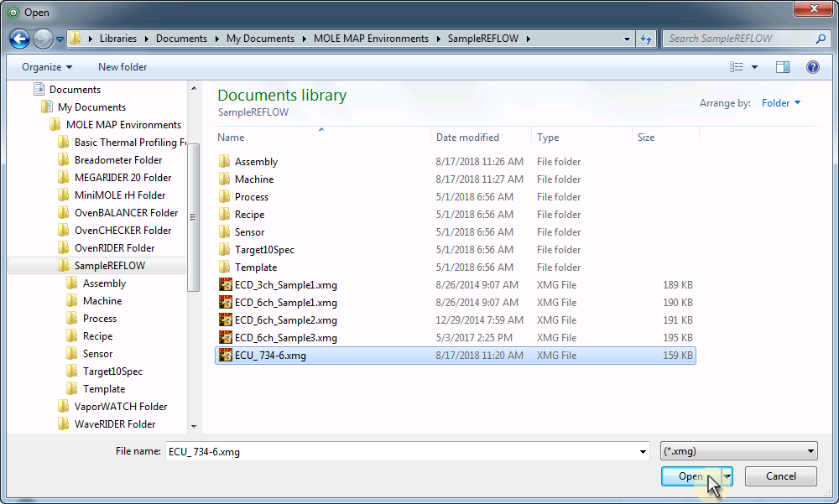Select the ECD_6ch_Sample3.xmg file icon
839x504 pixels.
225,338
